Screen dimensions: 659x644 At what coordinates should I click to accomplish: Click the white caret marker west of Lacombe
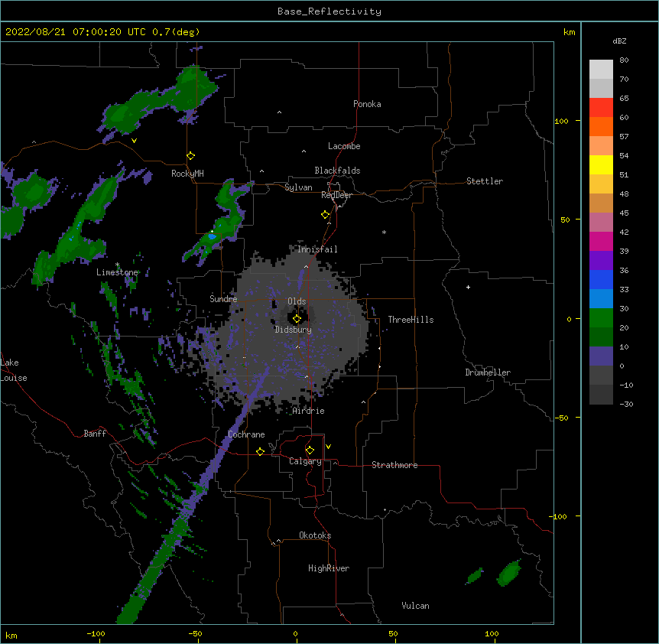pos(304,151)
